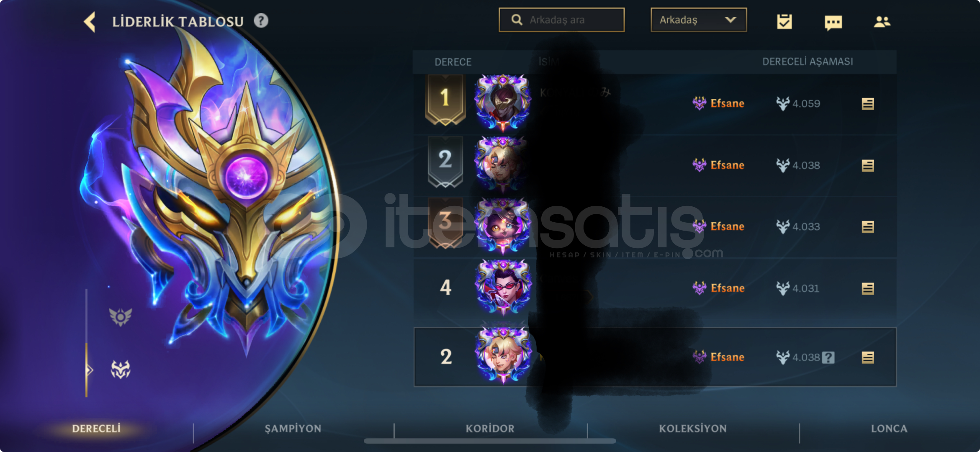Open the Lonca tab
This screenshot has height=452, width=980.
click(889, 429)
